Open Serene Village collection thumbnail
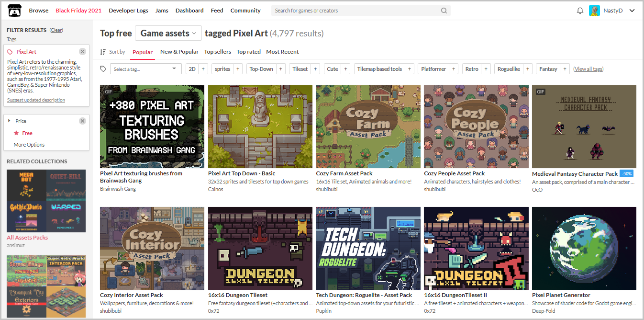 [26, 270]
